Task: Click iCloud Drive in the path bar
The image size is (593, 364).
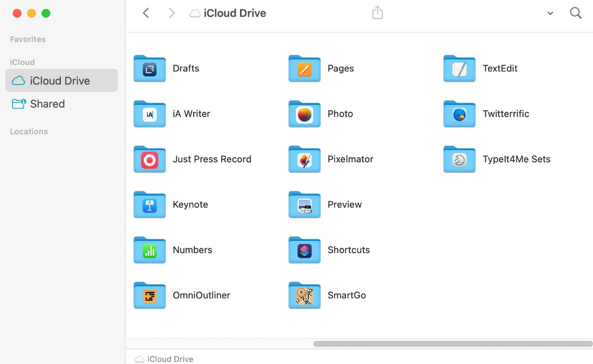Action: coord(165,359)
